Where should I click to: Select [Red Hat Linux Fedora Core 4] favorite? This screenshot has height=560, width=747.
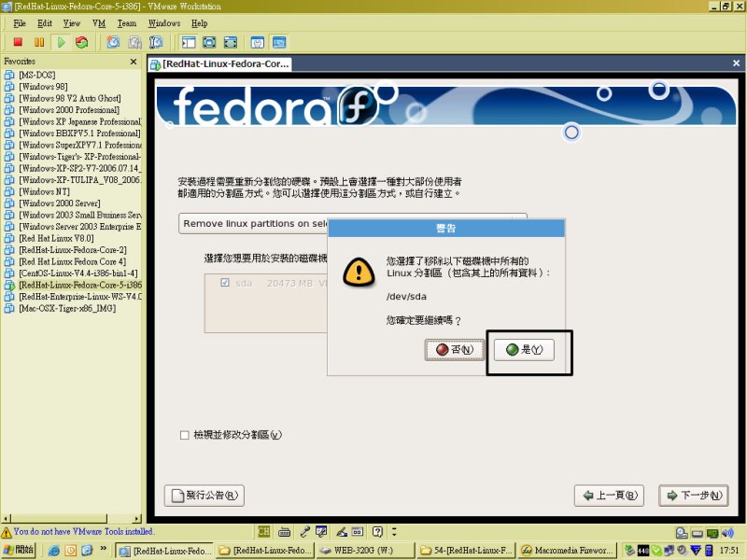click(x=73, y=262)
